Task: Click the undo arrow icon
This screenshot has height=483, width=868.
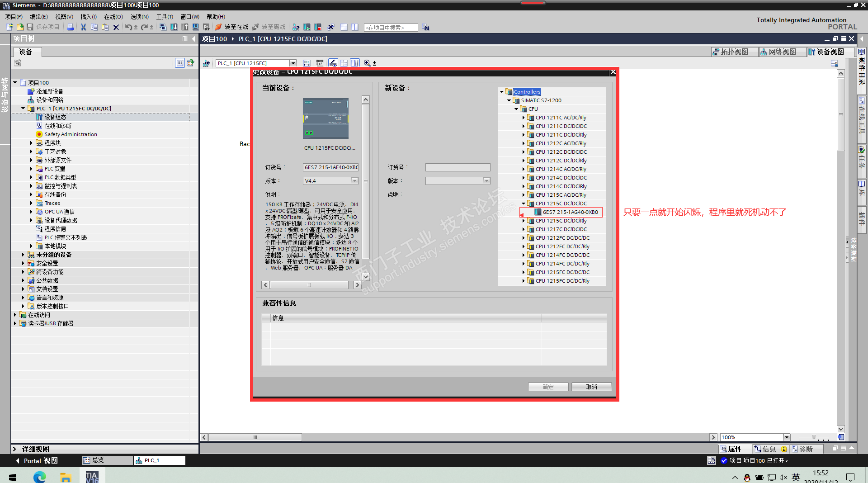Action: point(129,27)
